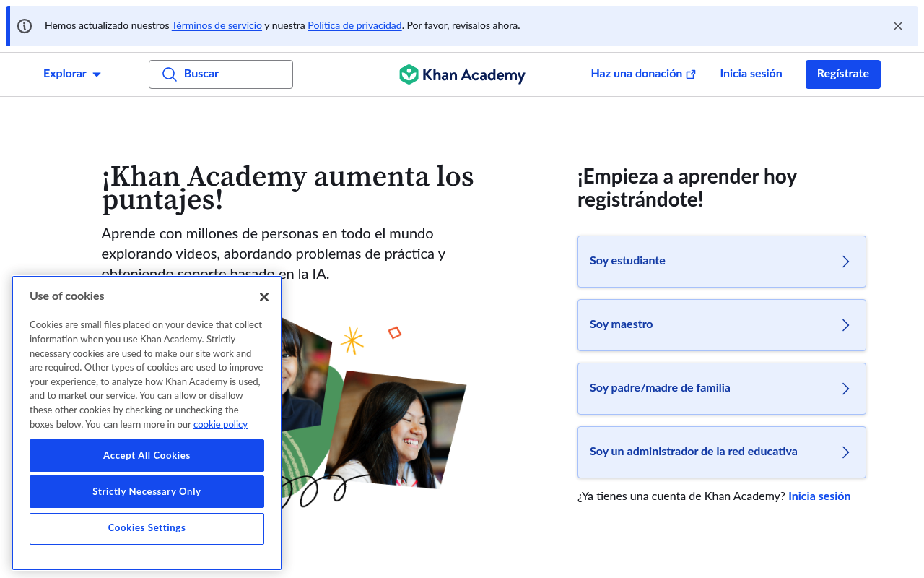Open the Explorar dropdown menu
The image size is (924, 578).
pyautogui.click(x=71, y=74)
